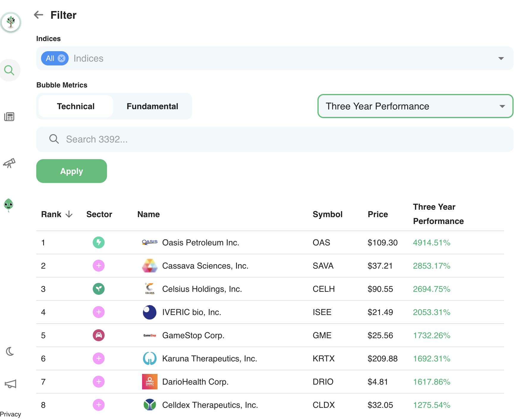Open the Three Year Performance dropdown

[415, 106]
